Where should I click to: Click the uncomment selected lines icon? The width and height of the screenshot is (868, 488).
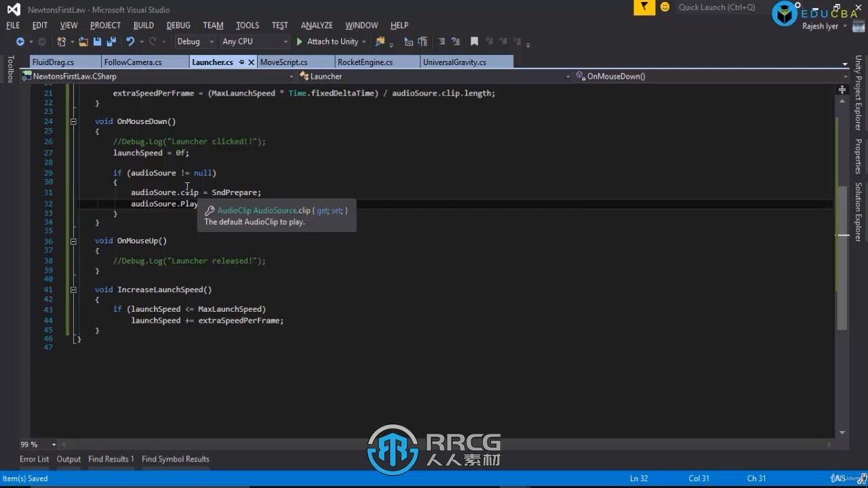pos(456,41)
